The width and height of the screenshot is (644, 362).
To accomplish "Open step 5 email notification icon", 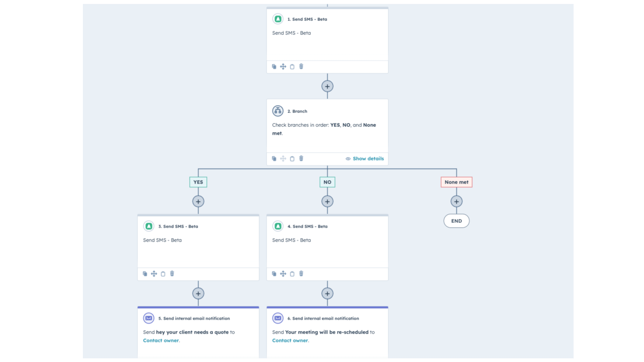I will [x=149, y=318].
